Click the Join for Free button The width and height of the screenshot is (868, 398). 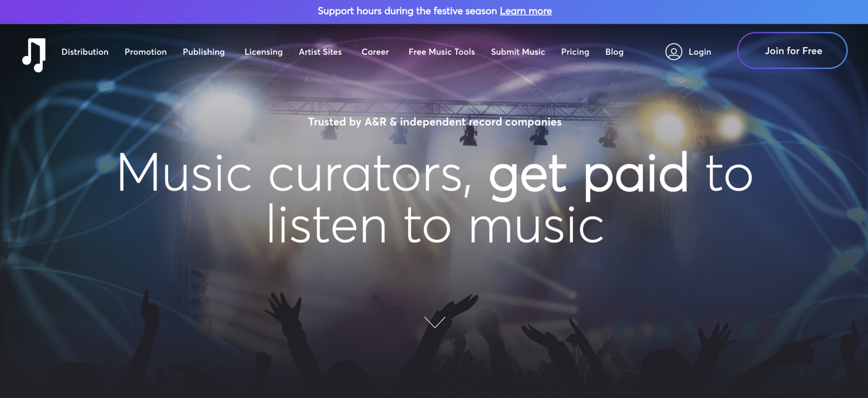click(792, 50)
